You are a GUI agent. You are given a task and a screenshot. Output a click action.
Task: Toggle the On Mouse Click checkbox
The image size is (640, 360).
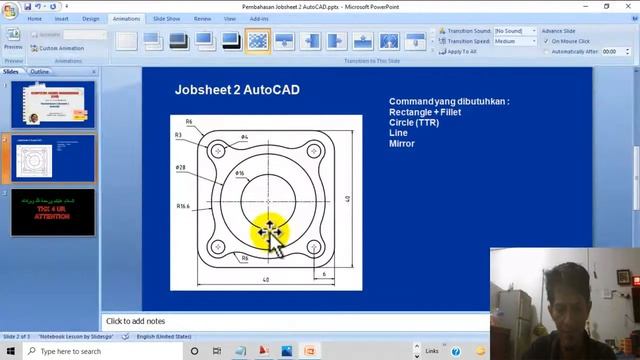pos(546,41)
